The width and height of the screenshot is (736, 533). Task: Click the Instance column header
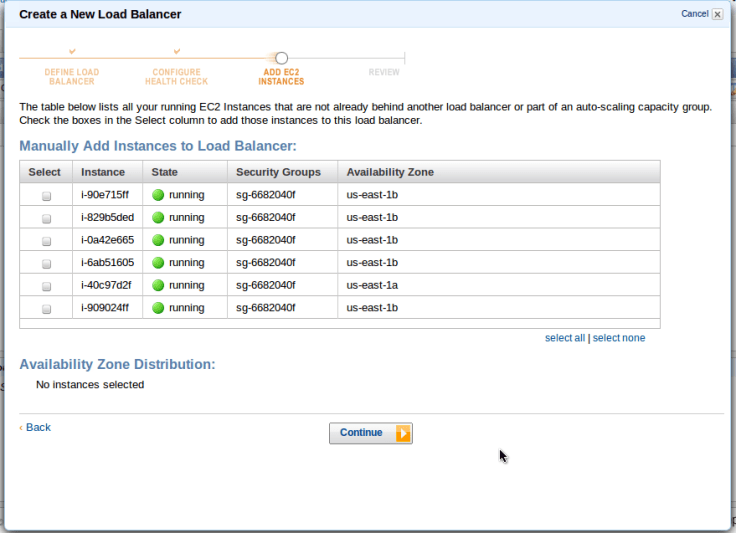click(107, 172)
